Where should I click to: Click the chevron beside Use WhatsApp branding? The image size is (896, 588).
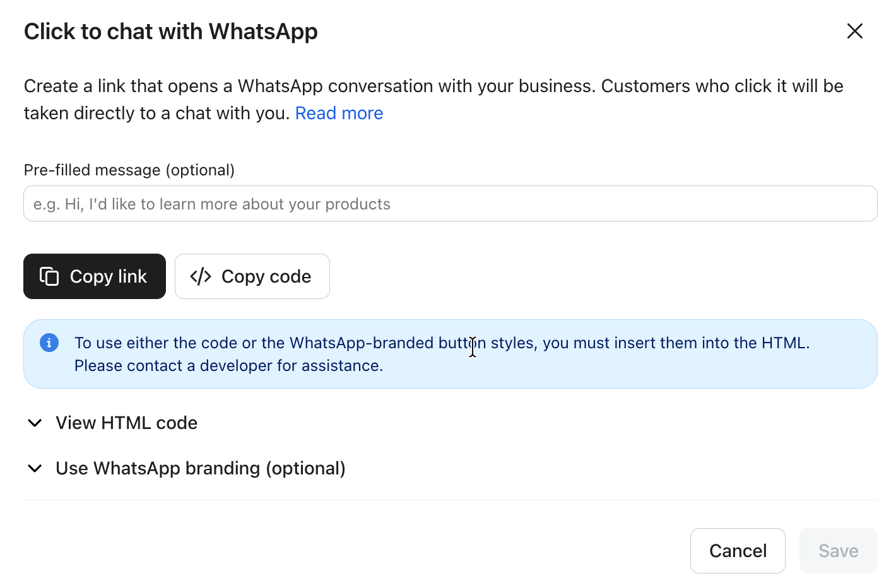(x=35, y=468)
